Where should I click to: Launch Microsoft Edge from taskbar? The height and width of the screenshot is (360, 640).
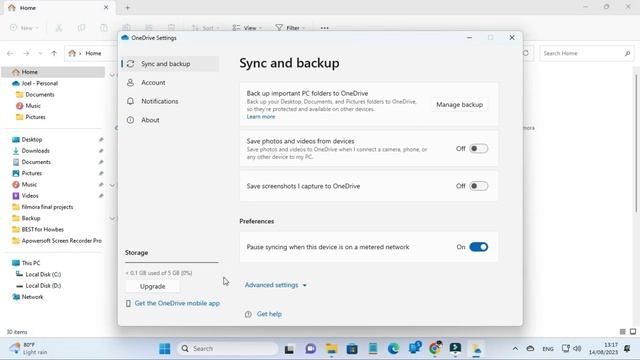(393, 349)
